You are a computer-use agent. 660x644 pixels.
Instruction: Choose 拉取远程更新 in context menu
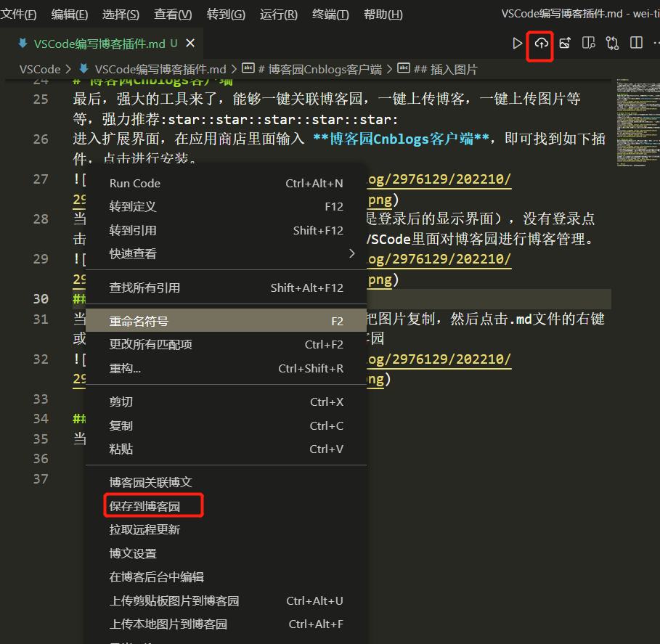click(x=226, y=529)
